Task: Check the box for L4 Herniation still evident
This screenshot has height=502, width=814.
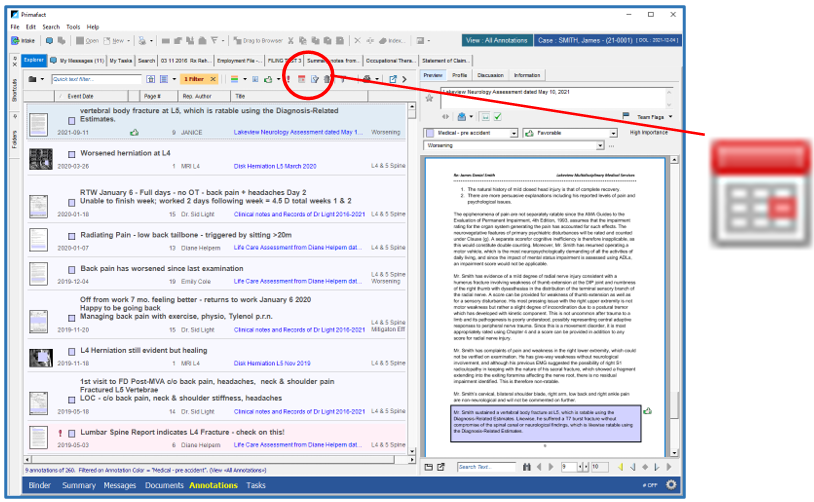Action: coord(72,352)
